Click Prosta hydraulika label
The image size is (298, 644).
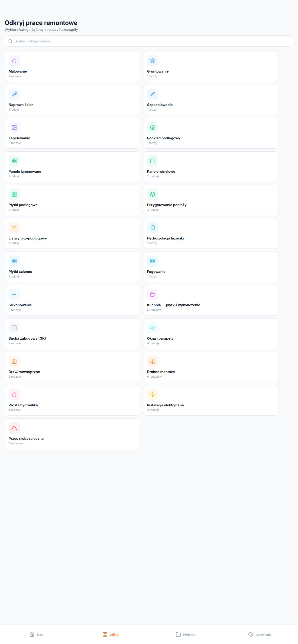[x=23, y=405]
